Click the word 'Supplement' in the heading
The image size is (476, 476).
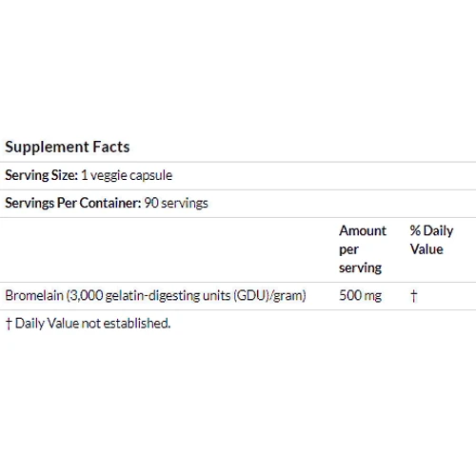click(47, 148)
